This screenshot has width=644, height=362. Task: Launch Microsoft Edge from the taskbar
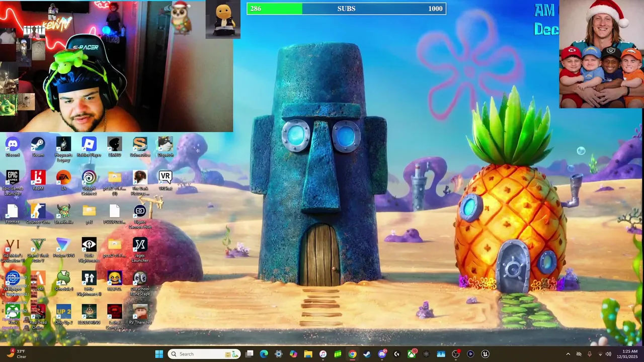point(264,354)
